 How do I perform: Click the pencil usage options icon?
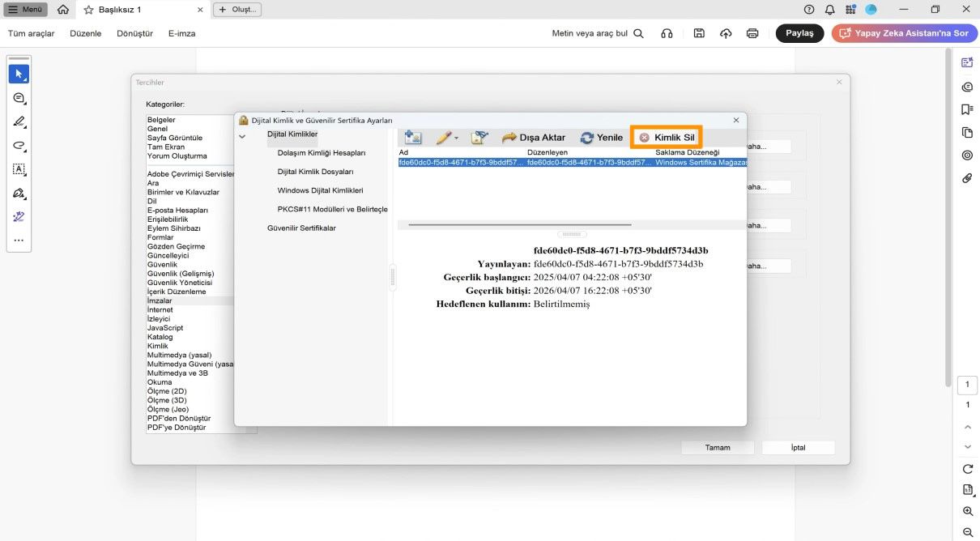click(x=443, y=138)
